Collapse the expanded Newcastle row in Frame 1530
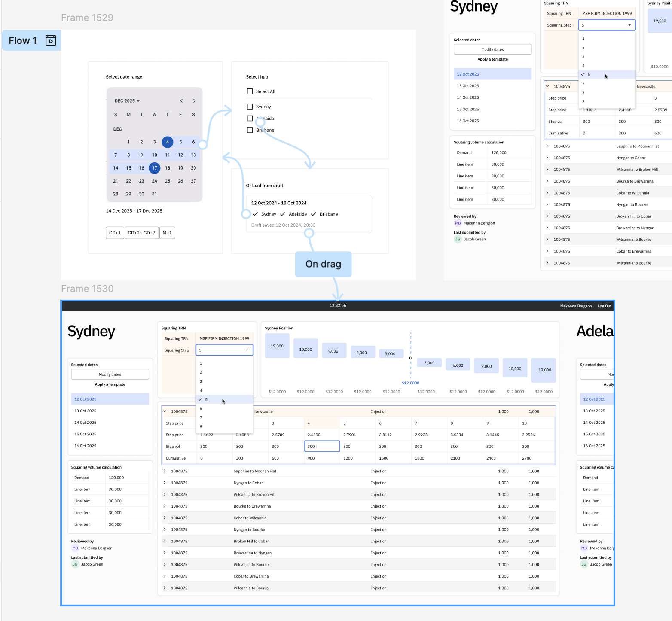Screen dimensions: 672x621 click(165, 411)
